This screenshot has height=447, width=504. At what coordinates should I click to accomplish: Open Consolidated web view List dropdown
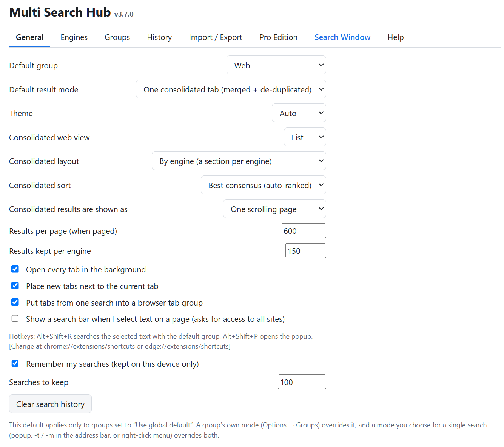tap(305, 137)
